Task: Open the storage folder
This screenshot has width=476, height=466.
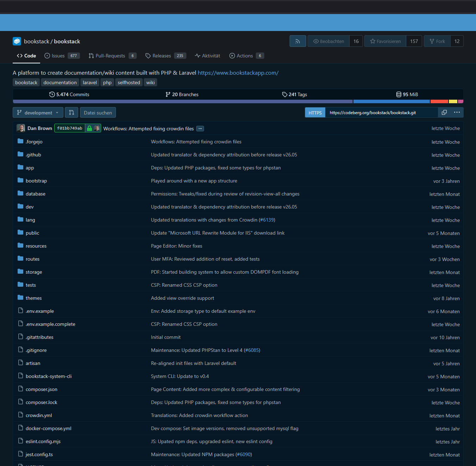Action: [34, 272]
